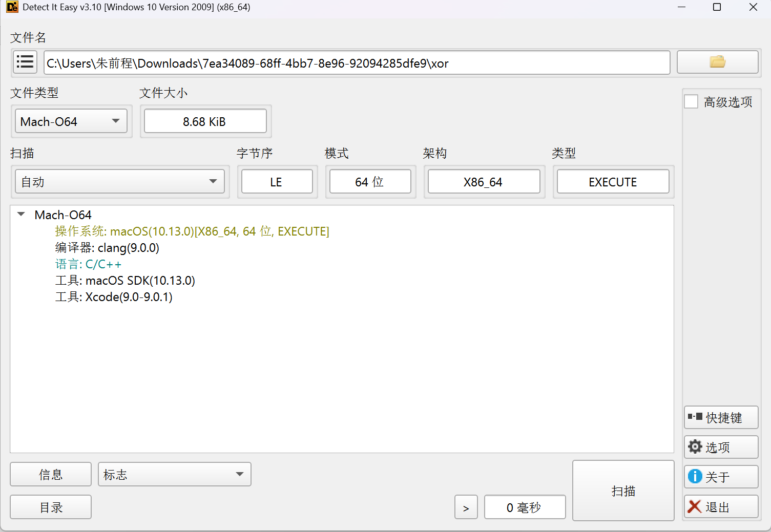Click the X86_64 architecture button
The height and width of the screenshot is (532, 771).
coord(484,182)
